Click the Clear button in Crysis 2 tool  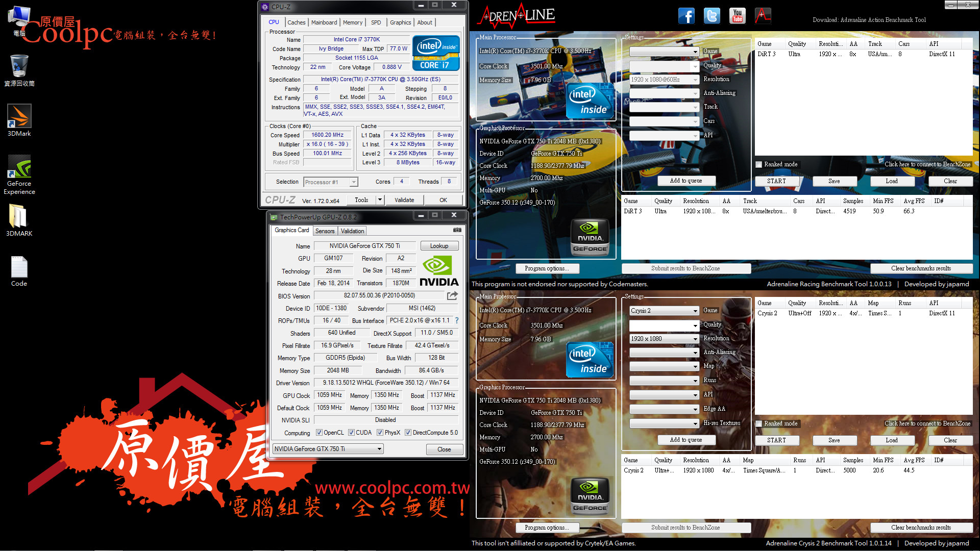(x=950, y=440)
